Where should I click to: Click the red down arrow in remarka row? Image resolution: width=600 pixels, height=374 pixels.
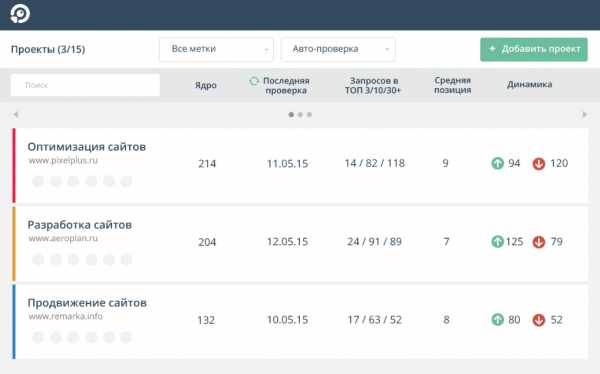(539, 320)
